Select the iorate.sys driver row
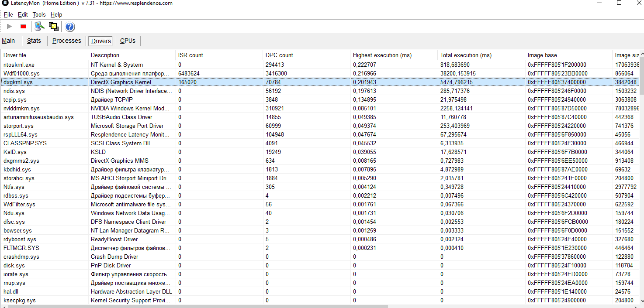Viewport: 644px width, 308px height. [320, 274]
